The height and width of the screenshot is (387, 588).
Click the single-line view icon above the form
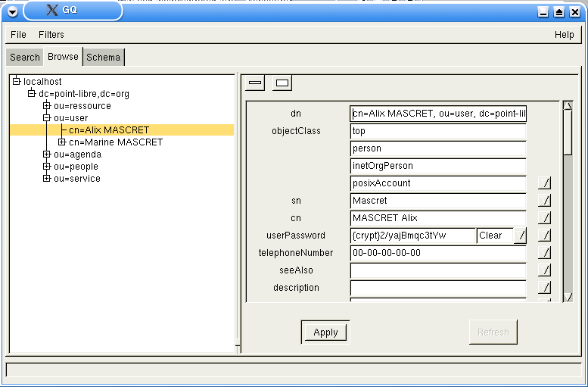coord(255,83)
